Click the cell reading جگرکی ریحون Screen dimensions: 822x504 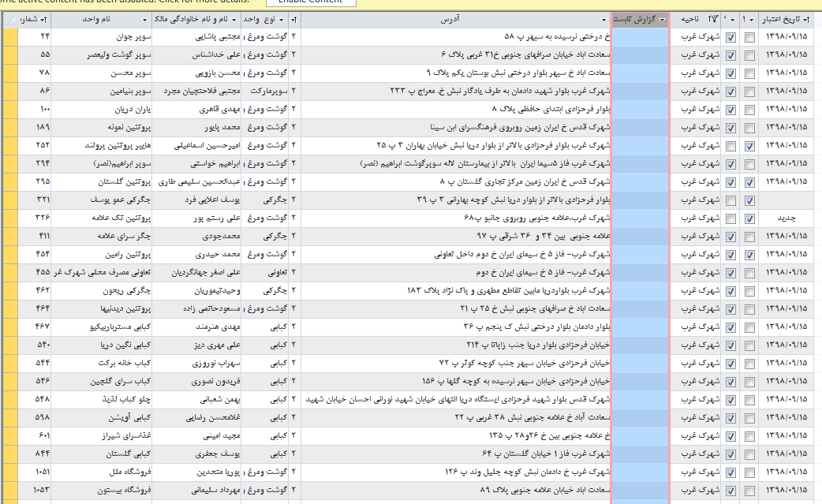coord(102,291)
